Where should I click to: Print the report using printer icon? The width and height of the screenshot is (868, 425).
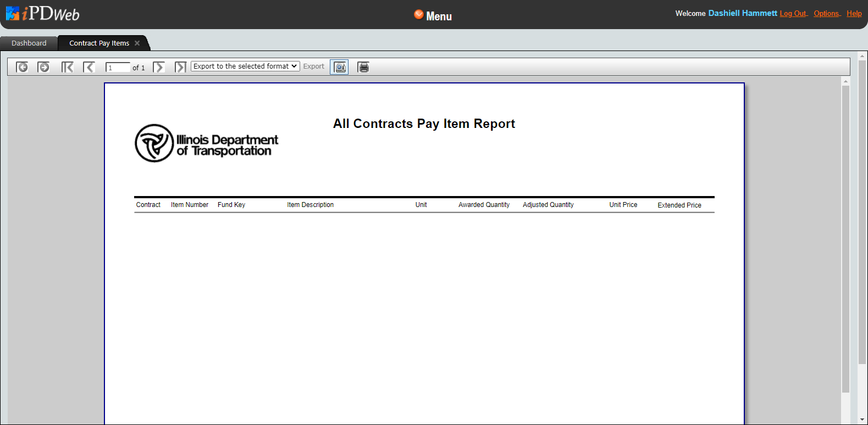(363, 67)
